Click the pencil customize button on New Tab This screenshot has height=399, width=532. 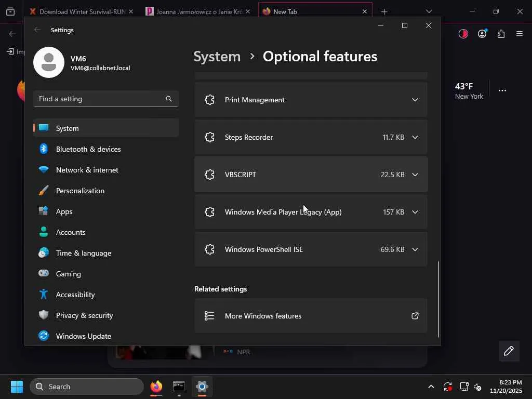point(509,351)
